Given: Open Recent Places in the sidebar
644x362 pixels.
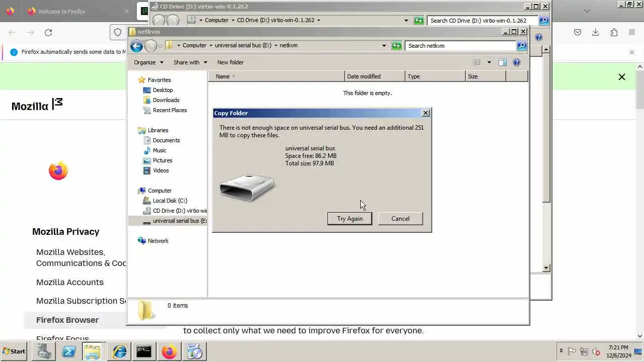Looking at the screenshot, I should [170, 110].
